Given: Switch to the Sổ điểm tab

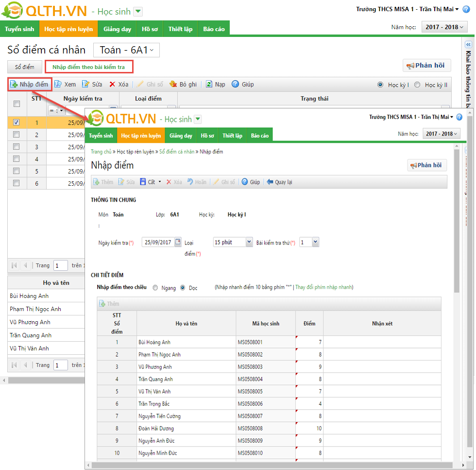Looking at the screenshot, I should (x=25, y=67).
